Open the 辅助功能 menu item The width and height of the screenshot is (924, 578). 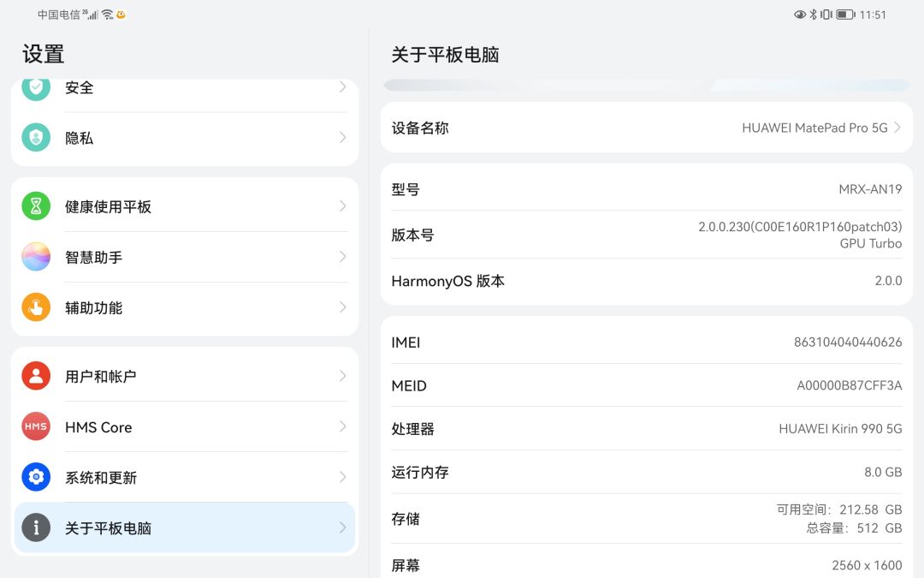pyautogui.click(x=185, y=307)
